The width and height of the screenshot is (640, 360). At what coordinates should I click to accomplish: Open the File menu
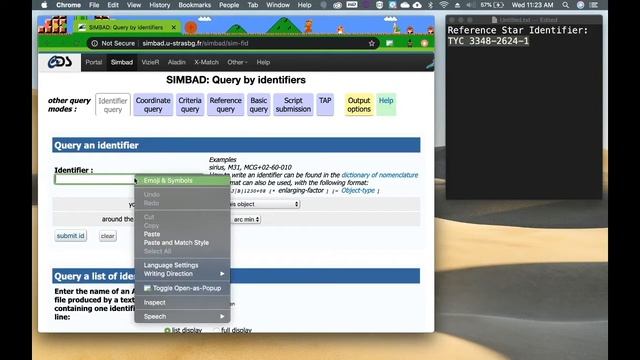94,5
